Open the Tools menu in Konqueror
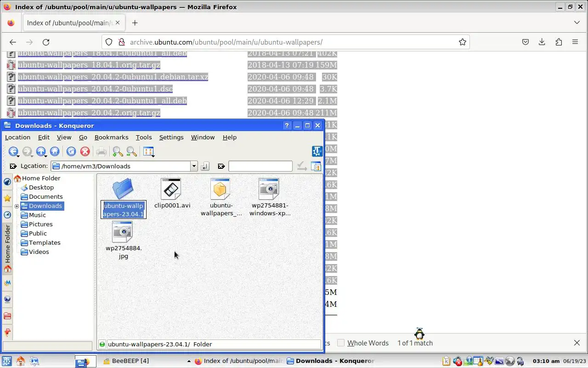This screenshot has height=368, width=588. (x=144, y=137)
